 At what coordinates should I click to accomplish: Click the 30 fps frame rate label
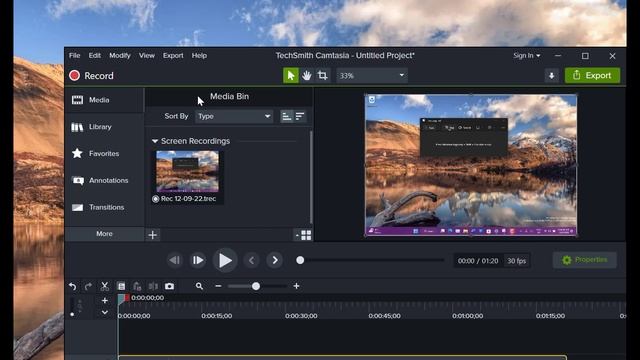click(516, 261)
